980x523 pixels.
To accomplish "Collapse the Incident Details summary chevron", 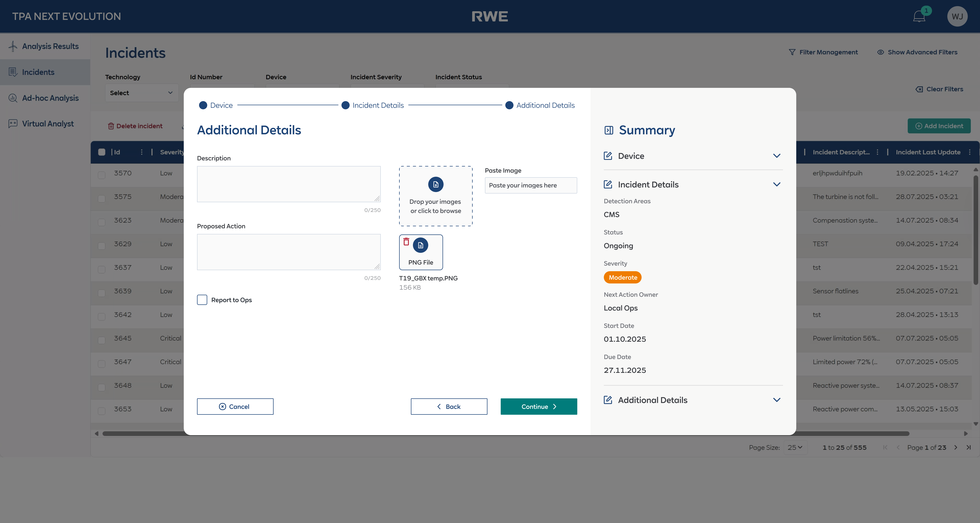I will click(777, 184).
